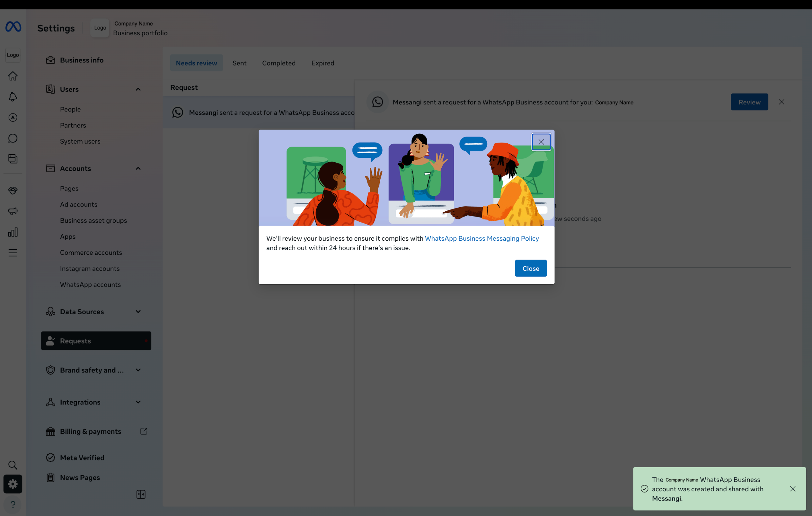Switch to the Completed tab
The height and width of the screenshot is (516, 812).
pos(278,63)
